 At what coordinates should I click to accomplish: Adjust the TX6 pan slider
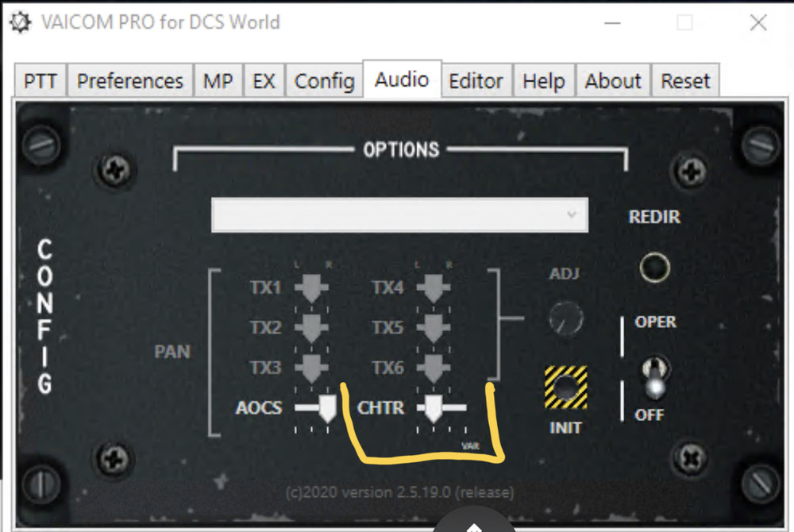click(x=434, y=368)
